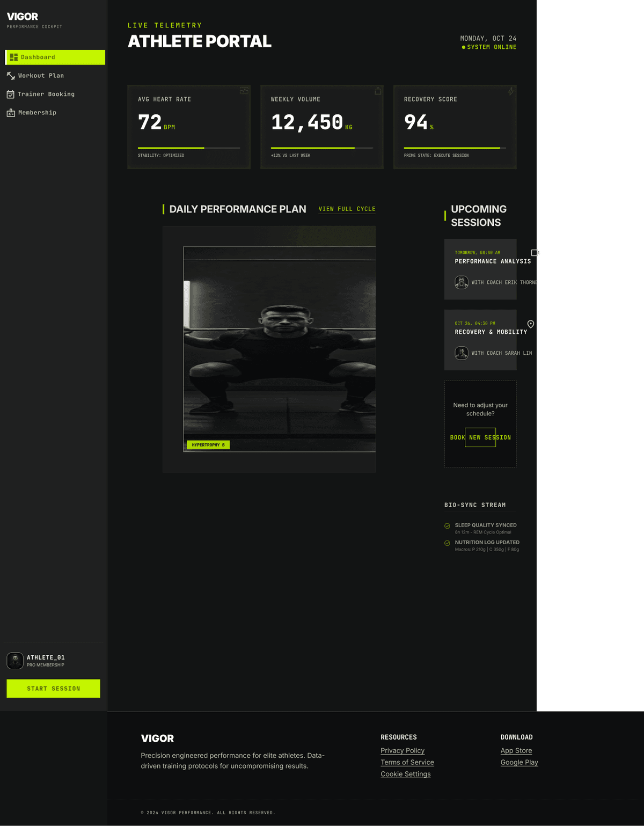Click Book New Session button

pos(480,437)
